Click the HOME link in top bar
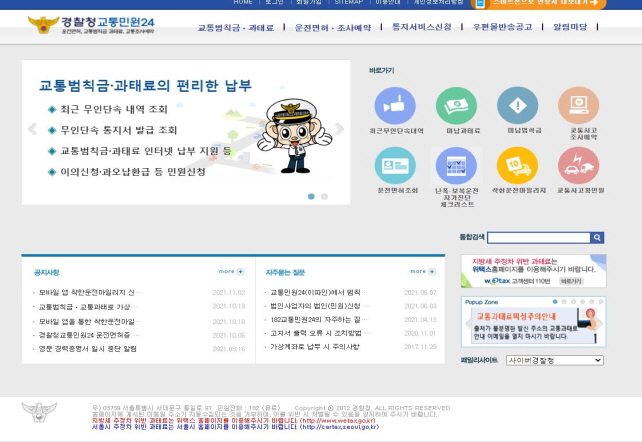This screenshot has height=442, width=642. (243, 2)
